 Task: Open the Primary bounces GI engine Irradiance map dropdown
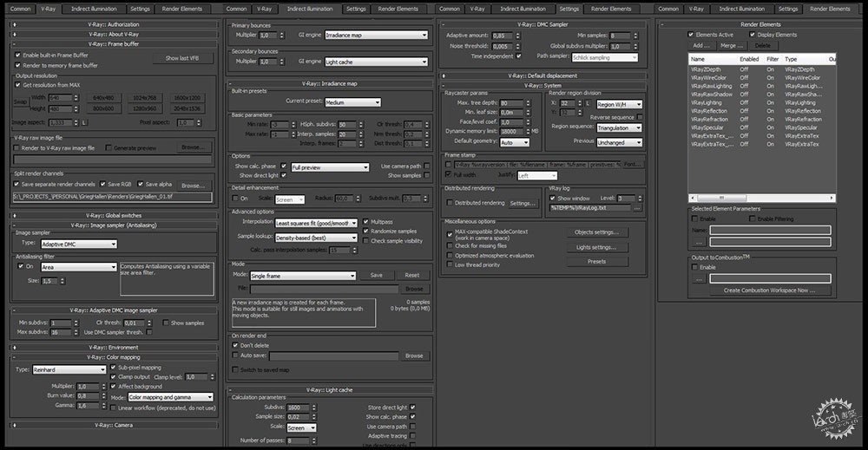376,35
